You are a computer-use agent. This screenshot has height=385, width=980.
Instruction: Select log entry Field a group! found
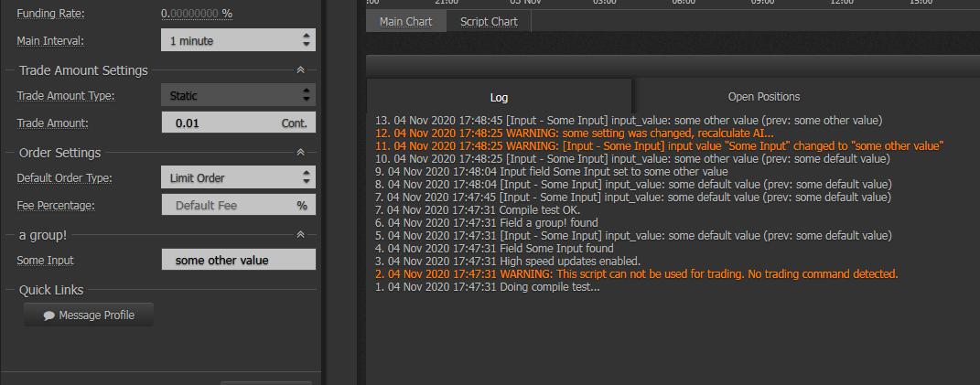(486, 222)
